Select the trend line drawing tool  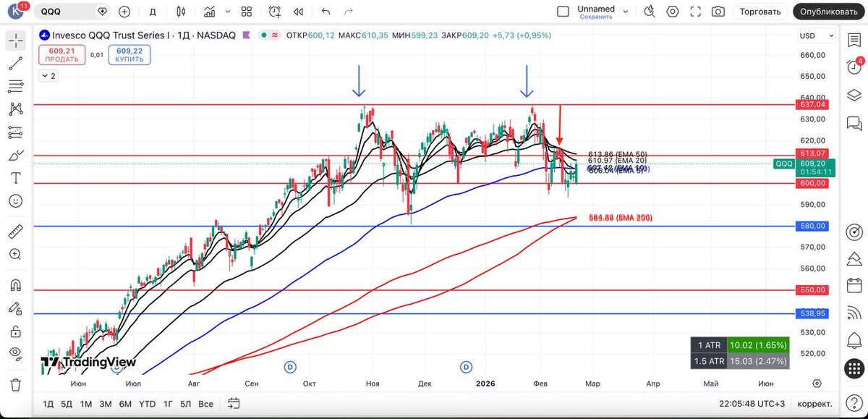tap(15, 64)
